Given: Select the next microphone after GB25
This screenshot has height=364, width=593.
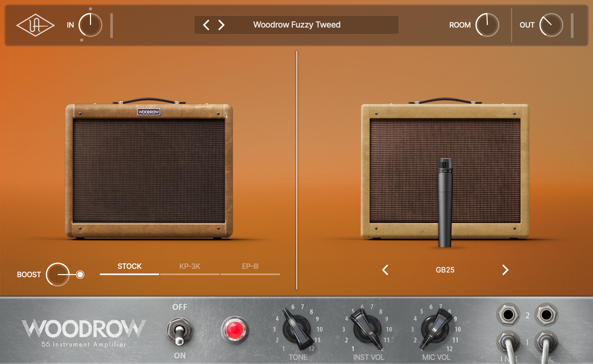Looking at the screenshot, I should pos(505,270).
